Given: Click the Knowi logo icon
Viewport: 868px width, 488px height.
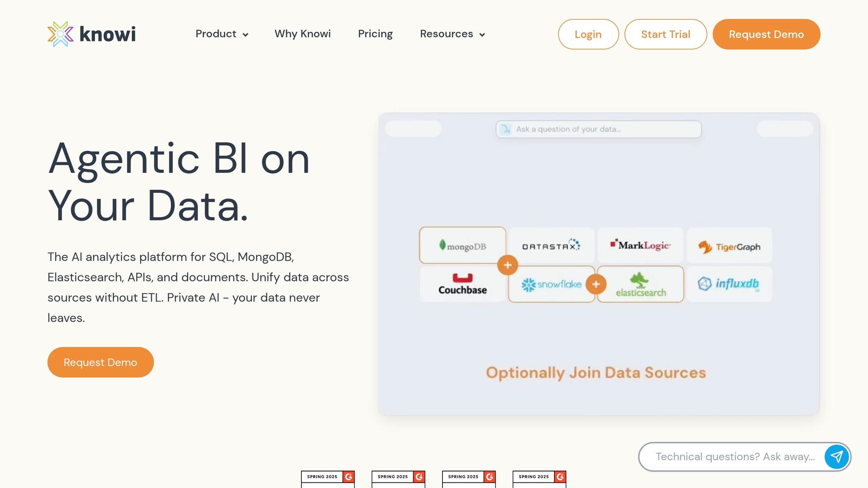Looking at the screenshot, I should (x=60, y=34).
